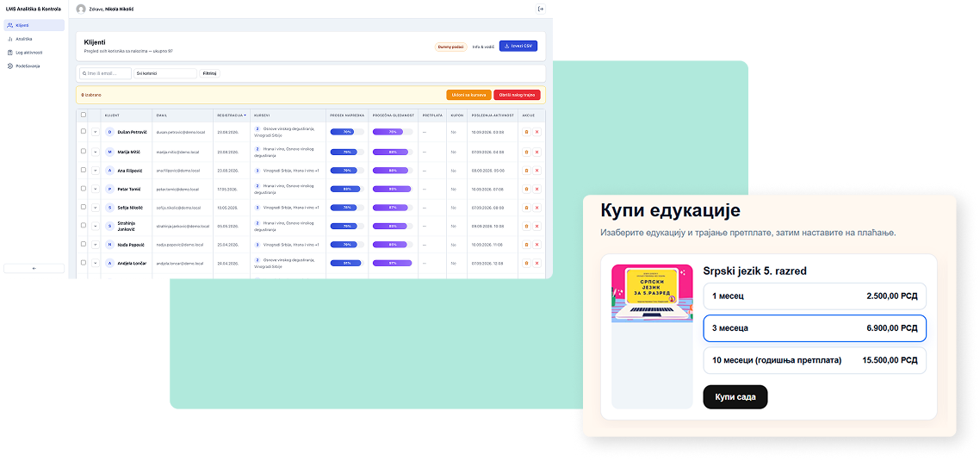Click orange remove-courses icon for Strahinja Janković
980x461 pixels.
click(526, 226)
